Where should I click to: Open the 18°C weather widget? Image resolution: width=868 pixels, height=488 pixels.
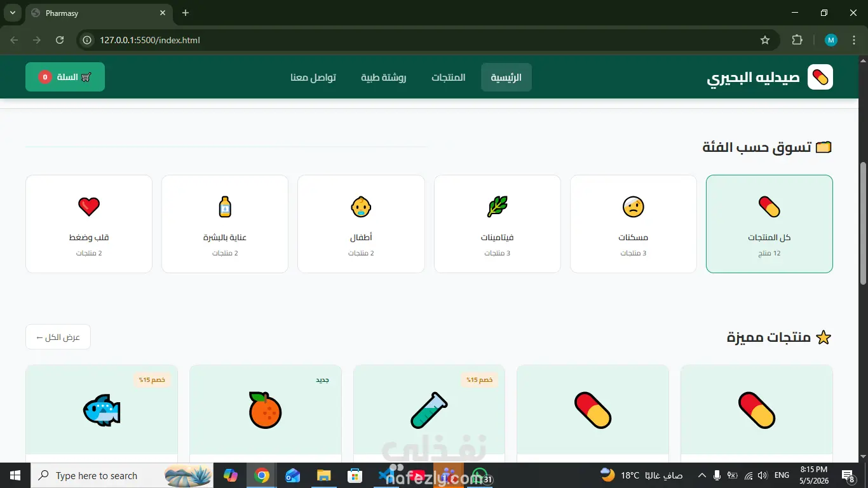[641, 475]
